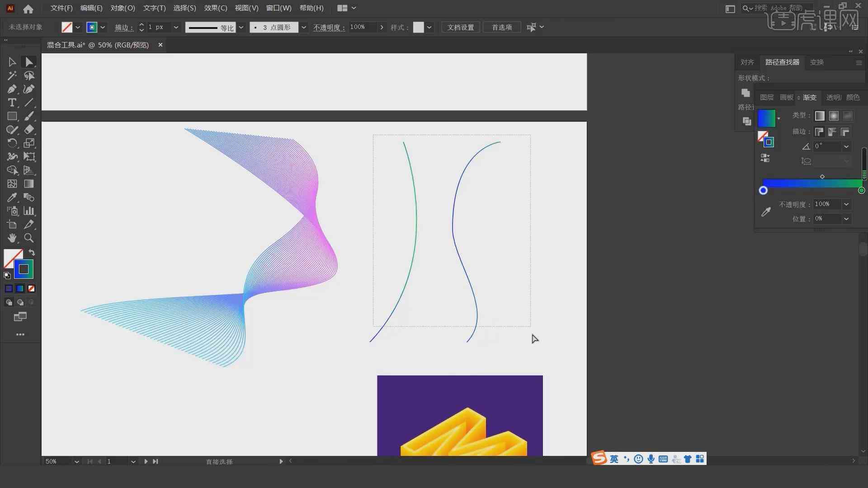Screen dimensions: 868x488
Task: Select the green gradient stop
Action: point(861,191)
